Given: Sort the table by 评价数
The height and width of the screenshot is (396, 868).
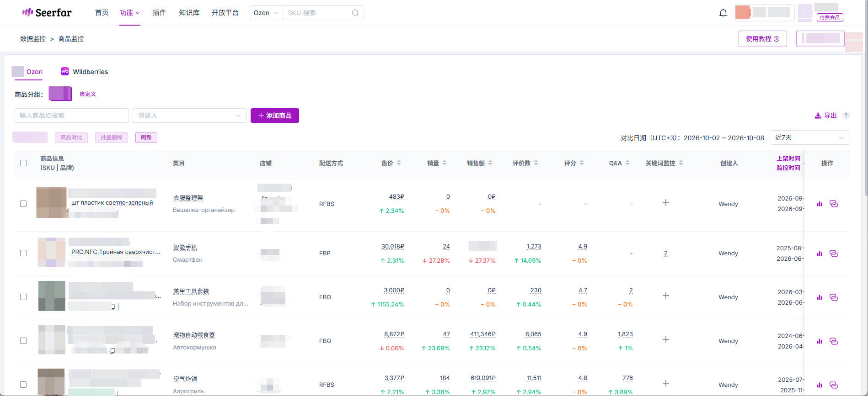Looking at the screenshot, I should pos(536,163).
